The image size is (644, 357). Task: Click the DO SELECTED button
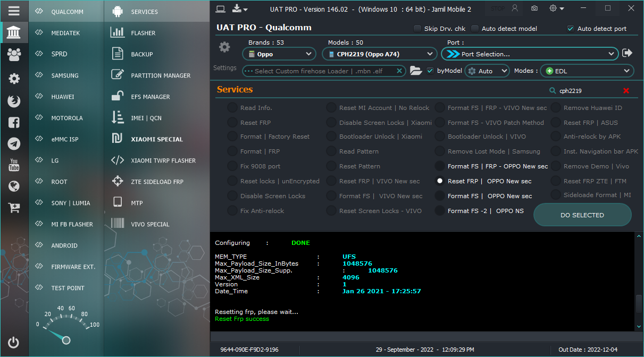point(582,215)
